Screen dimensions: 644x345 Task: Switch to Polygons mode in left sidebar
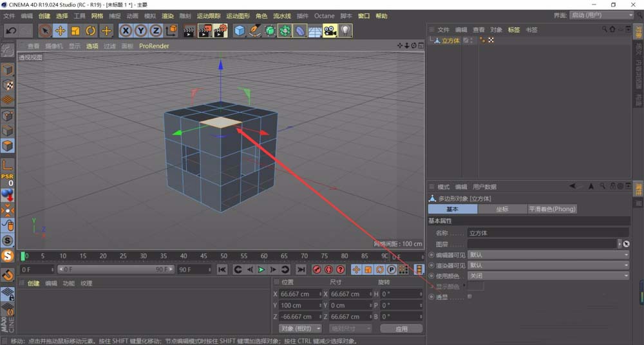tap(7, 146)
